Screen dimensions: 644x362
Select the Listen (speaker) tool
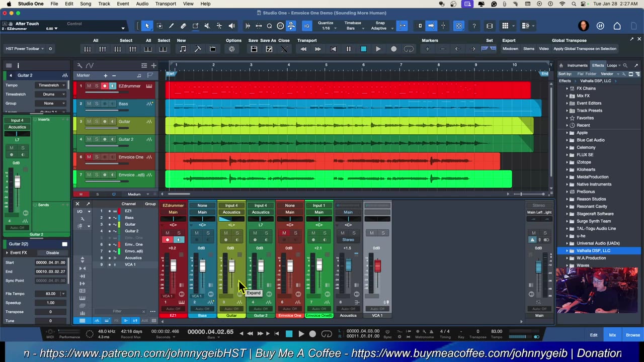pos(231,26)
